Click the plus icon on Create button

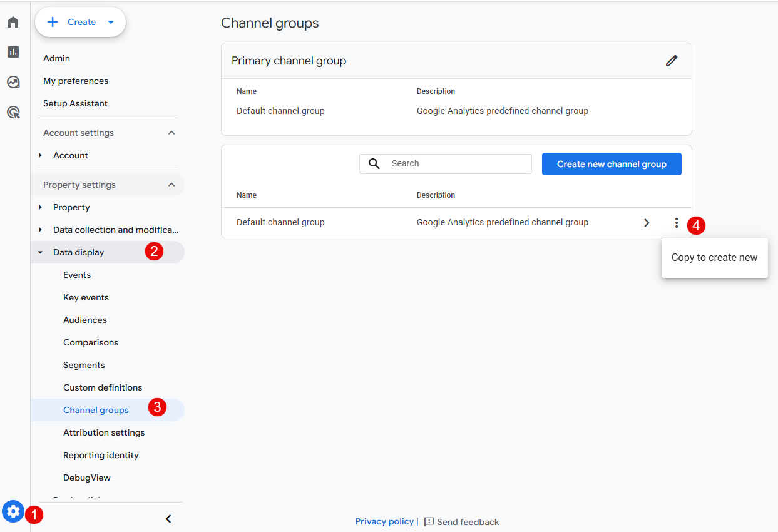pos(53,22)
